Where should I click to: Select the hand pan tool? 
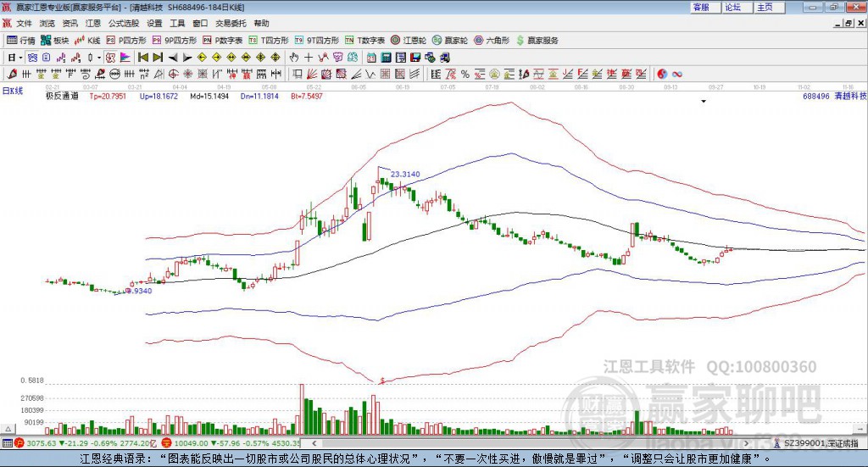(294, 58)
